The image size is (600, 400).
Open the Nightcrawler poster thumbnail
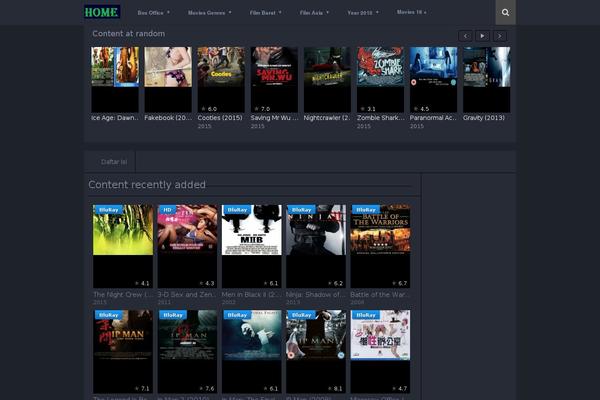click(x=327, y=80)
